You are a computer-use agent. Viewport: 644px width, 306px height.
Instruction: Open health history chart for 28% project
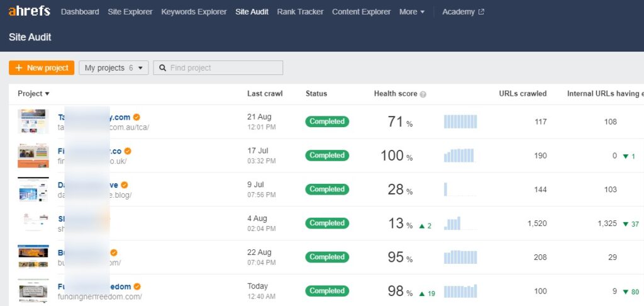coord(460,189)
